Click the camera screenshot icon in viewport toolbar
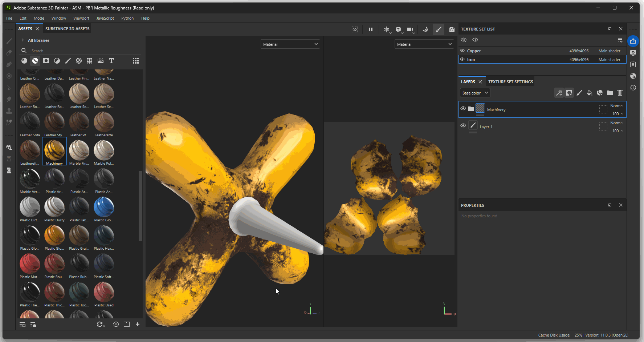The image size is (644, 342). click(451, 29)
